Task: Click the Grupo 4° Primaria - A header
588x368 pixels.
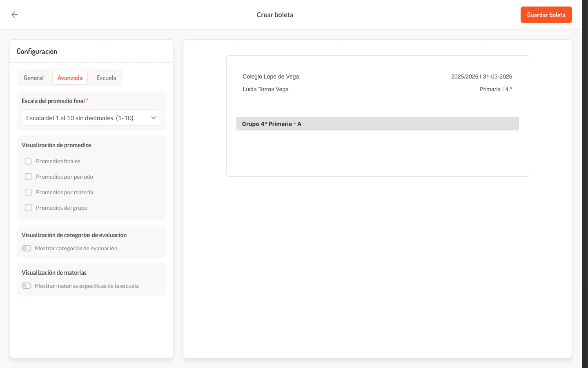Action: (378, 124)
